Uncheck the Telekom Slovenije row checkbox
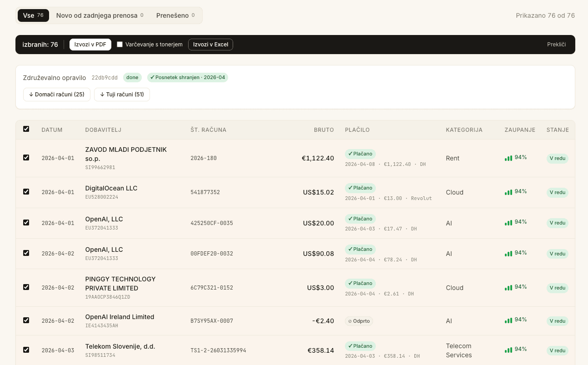The image size is (588, 365). (x=26, y=350)
